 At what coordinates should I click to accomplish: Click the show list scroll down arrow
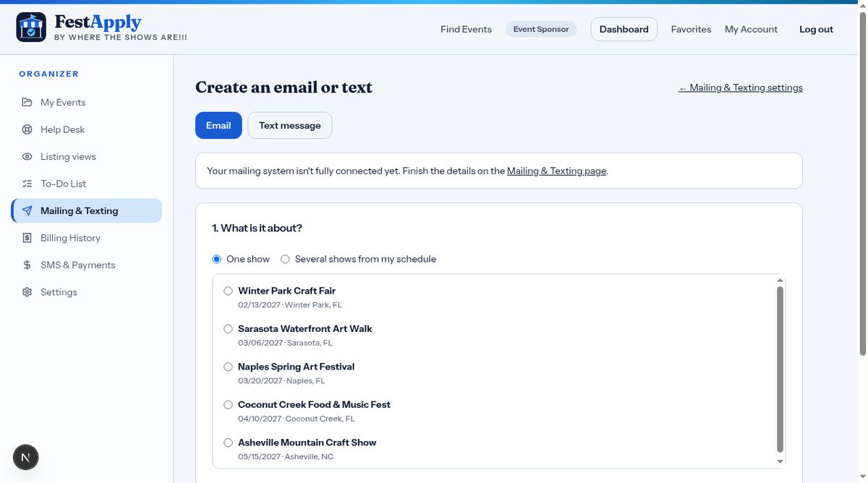click(x=780, y=461)
